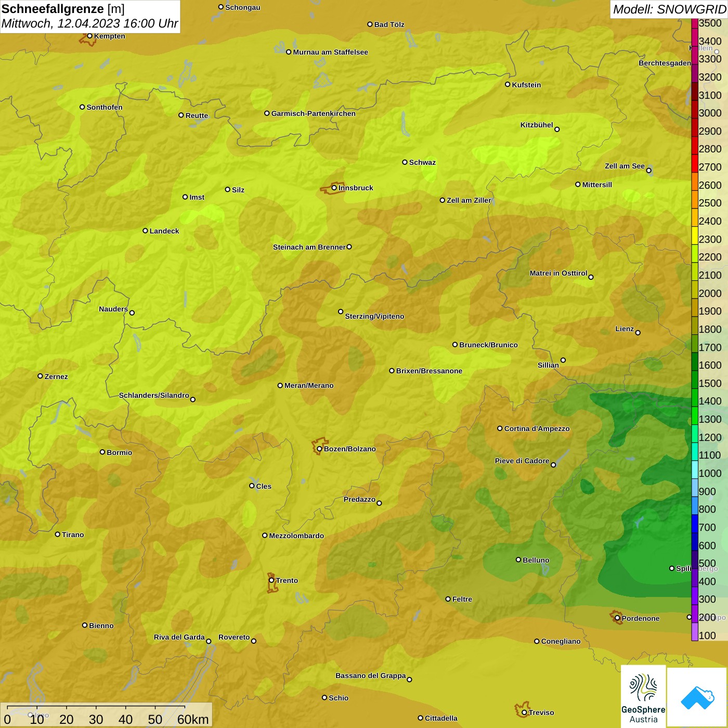Click the magenta swatch beside 3400
728x728 pixels.
(695, 37)
